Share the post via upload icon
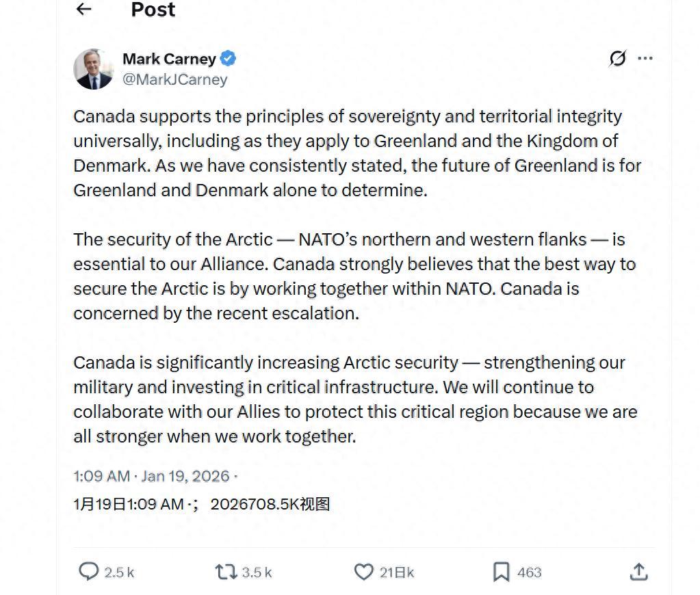Viewport: 700px width, 595px height. tap(638, 571)
